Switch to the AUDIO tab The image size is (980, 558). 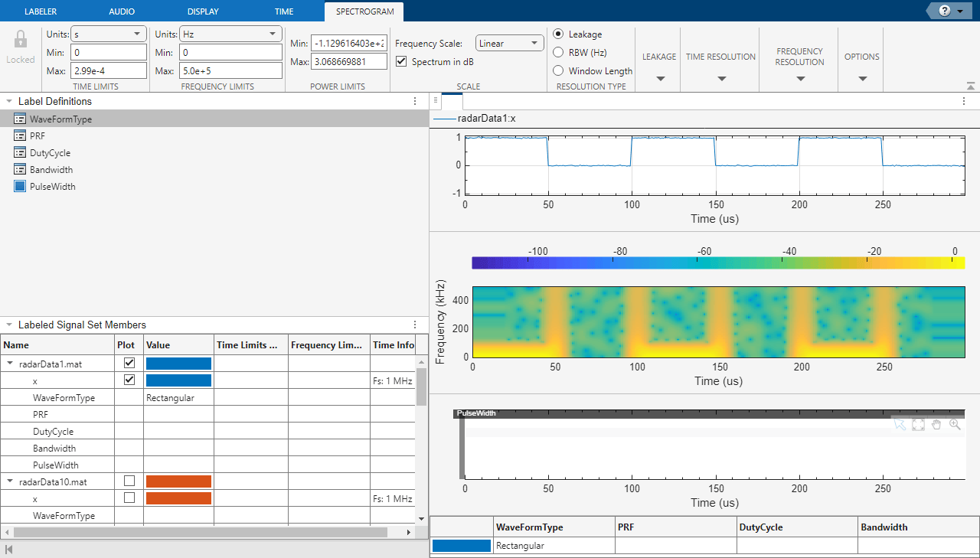pos(122,11)
